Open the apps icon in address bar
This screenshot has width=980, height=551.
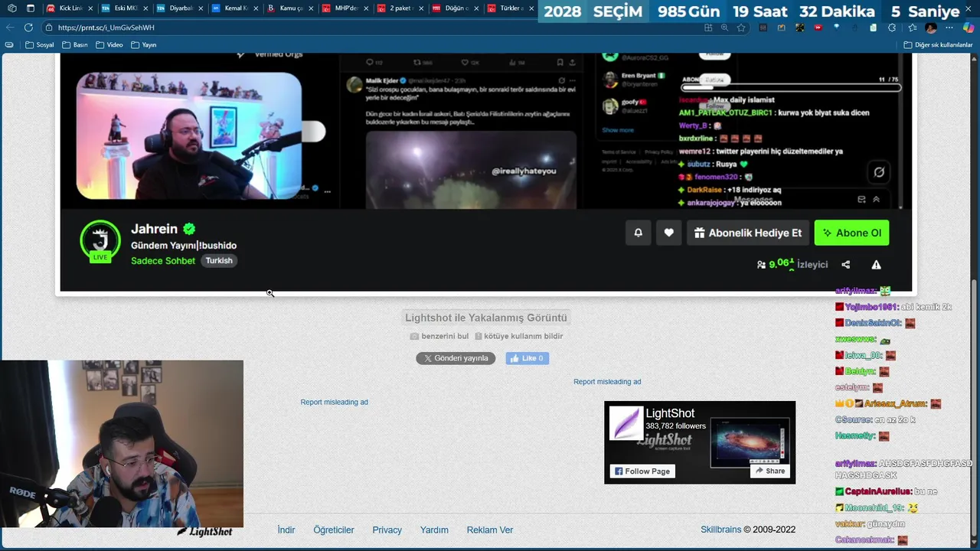708,28
